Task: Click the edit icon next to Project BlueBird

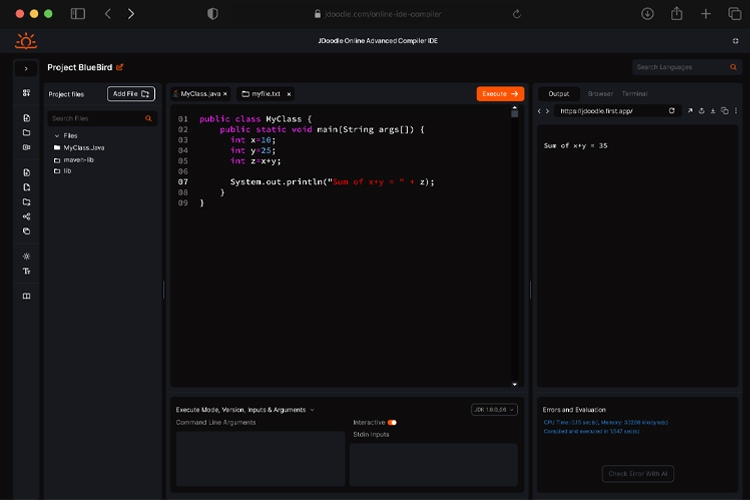Action: coord(120,68)
